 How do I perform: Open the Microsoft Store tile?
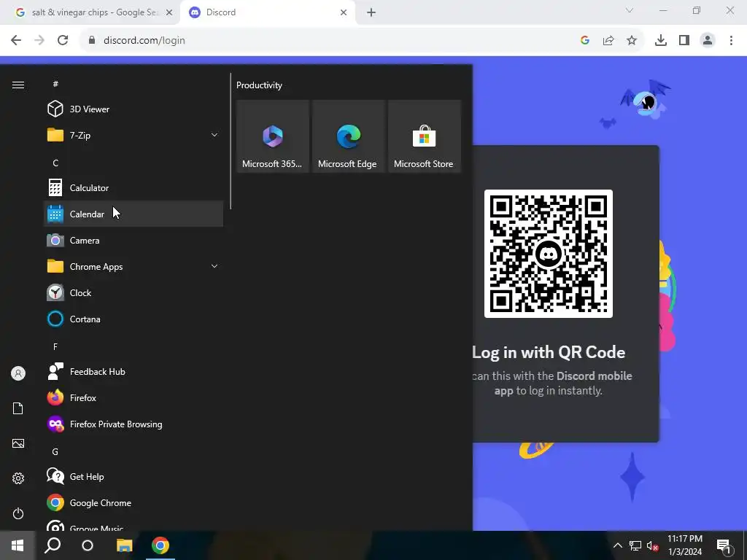(424, 136)
